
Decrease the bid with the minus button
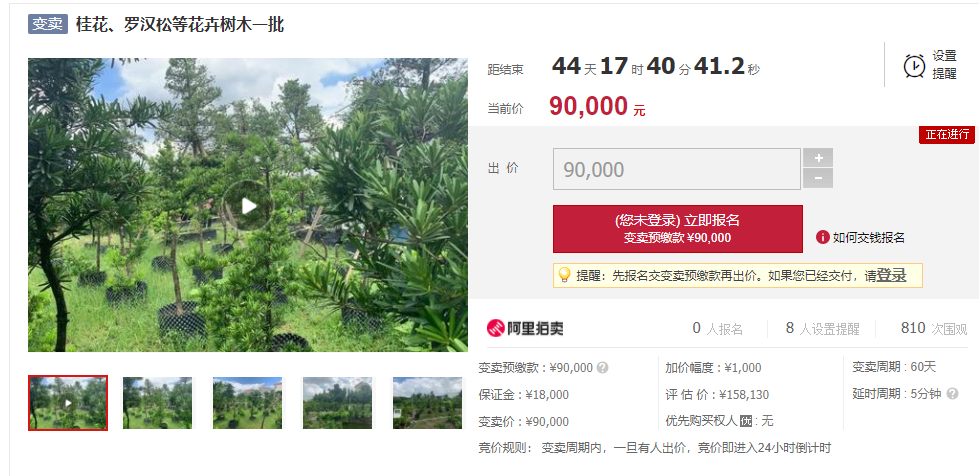click(x=818, y=179)
